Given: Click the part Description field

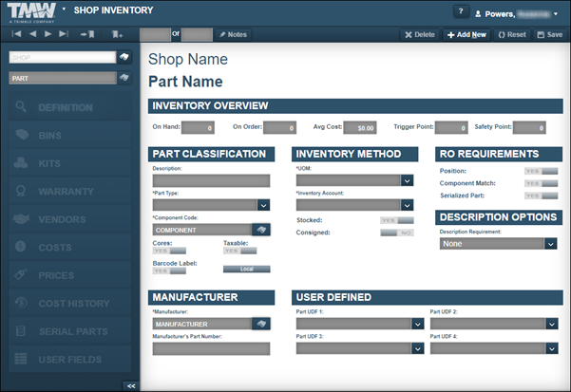Looking at the screenshot, I should coord(211,180).
